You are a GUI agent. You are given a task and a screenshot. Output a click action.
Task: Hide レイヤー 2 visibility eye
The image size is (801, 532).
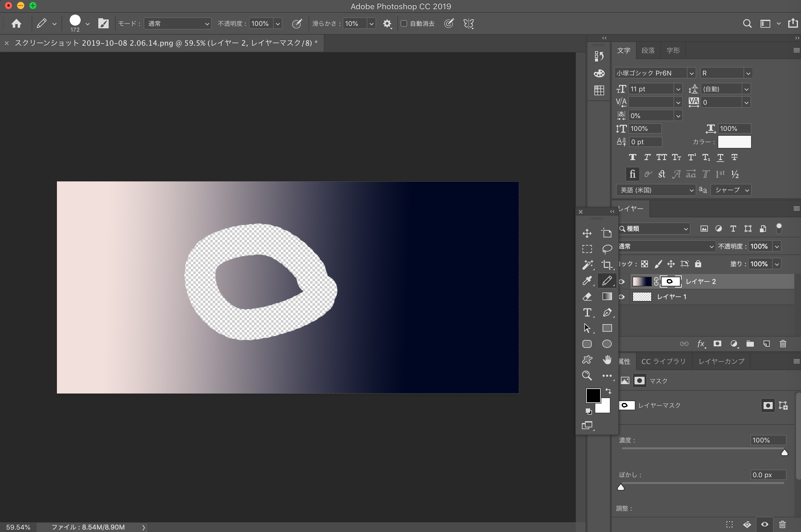(x=621, y=281)
